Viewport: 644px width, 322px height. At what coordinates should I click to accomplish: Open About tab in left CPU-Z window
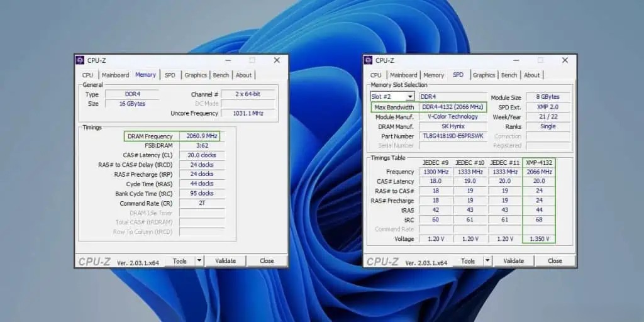pyautogui.click(x=243, y=75)
